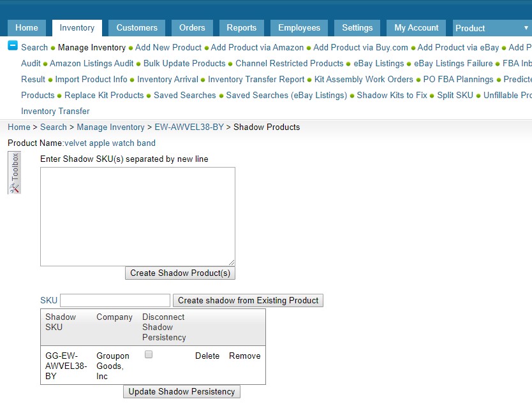Tick the Disconnect Shadow Persistency checkbox

pos(148,354)
